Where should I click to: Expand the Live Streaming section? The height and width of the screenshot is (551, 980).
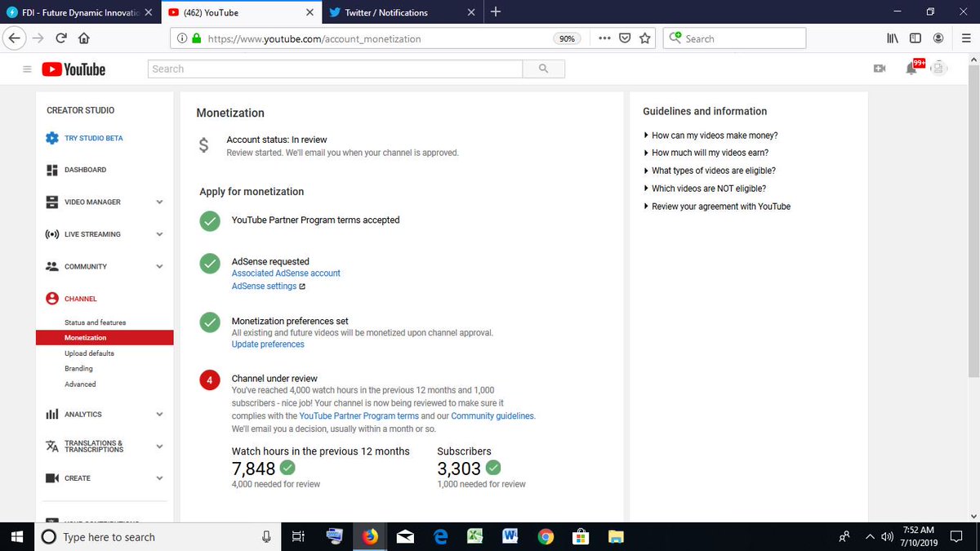click(x=159, y=234)
